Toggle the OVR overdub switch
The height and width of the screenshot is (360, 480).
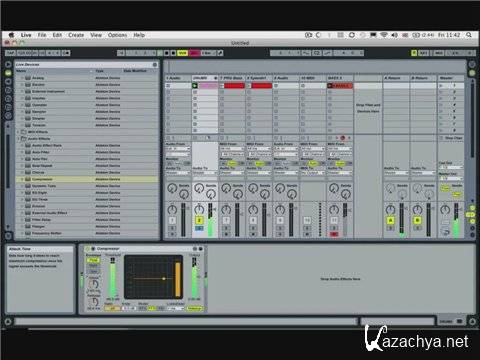(x=182, y=53)
